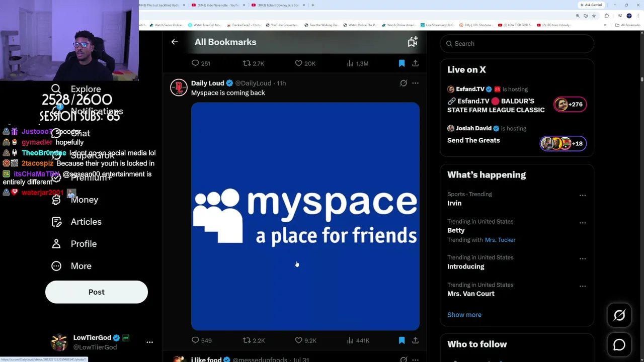The width and height of the screenshot is (644, 362).
Task: Close the Robert Downey Jr. browser tab
Action: [303, 5]
